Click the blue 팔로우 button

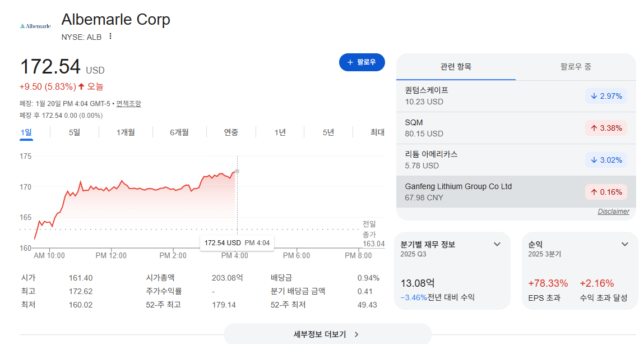click(x=362, y=62)
